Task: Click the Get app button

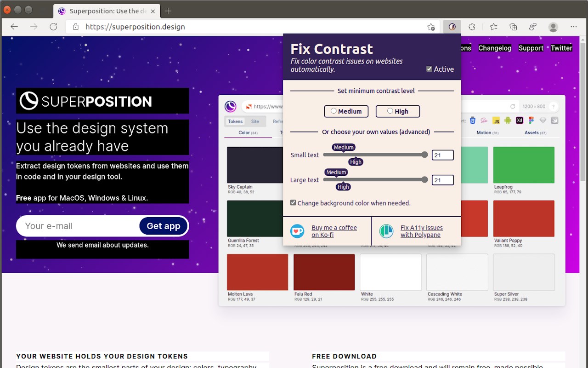Action: pos(164,226)
